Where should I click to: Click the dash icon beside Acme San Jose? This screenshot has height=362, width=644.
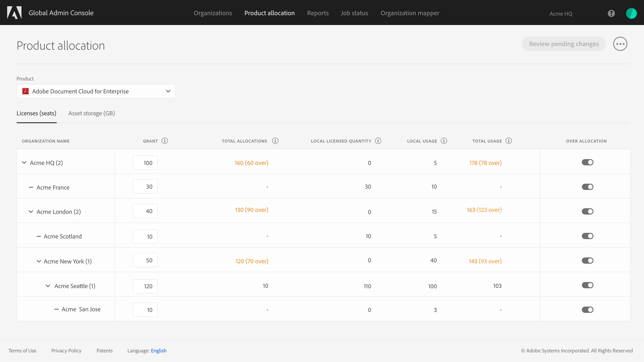[x=57, y=309]
